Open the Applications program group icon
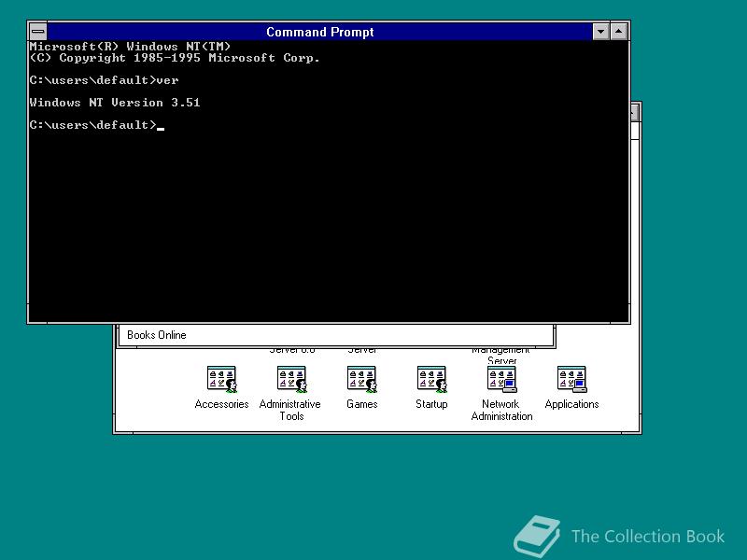The image size is (747, 560). tap(571, 379)
